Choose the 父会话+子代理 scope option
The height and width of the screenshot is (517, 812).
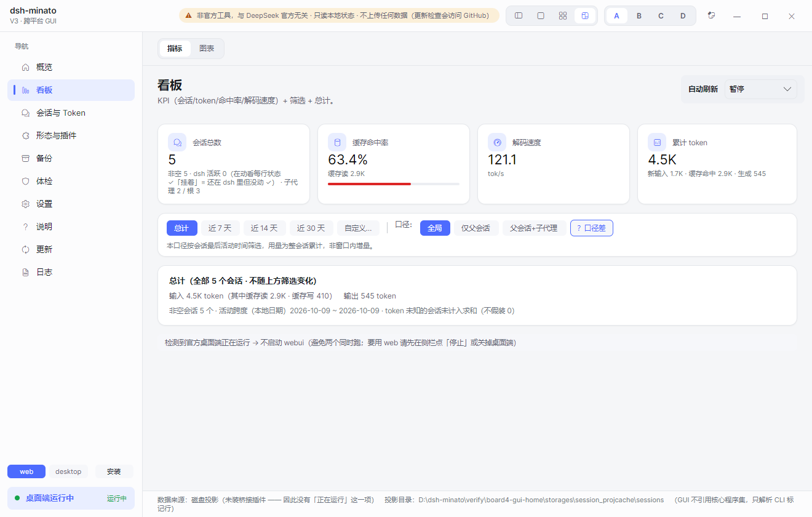534,228
